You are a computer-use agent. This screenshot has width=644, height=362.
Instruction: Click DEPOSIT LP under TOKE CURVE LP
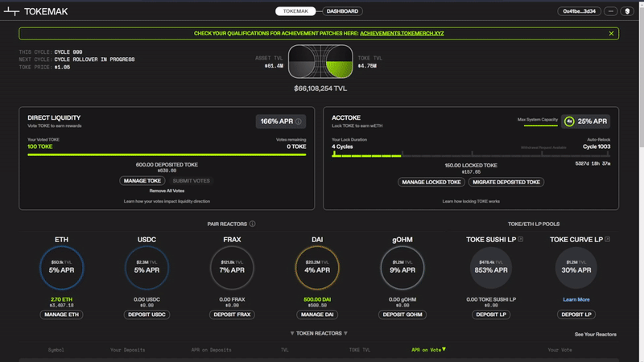pyautogui.click(x=576, y=315)
